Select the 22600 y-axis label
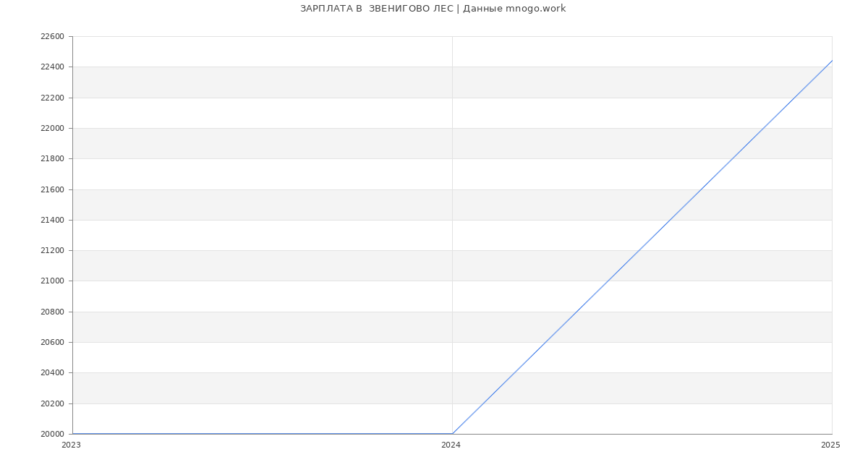868x470 pixels. [52, 37]
